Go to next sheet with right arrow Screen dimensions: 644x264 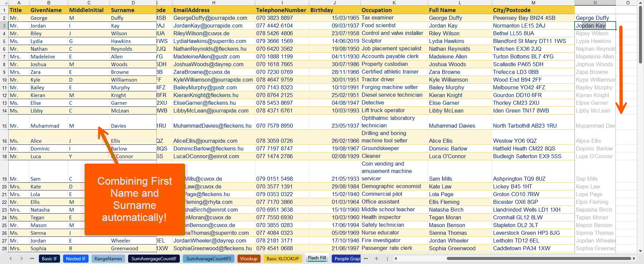[21, 258]
